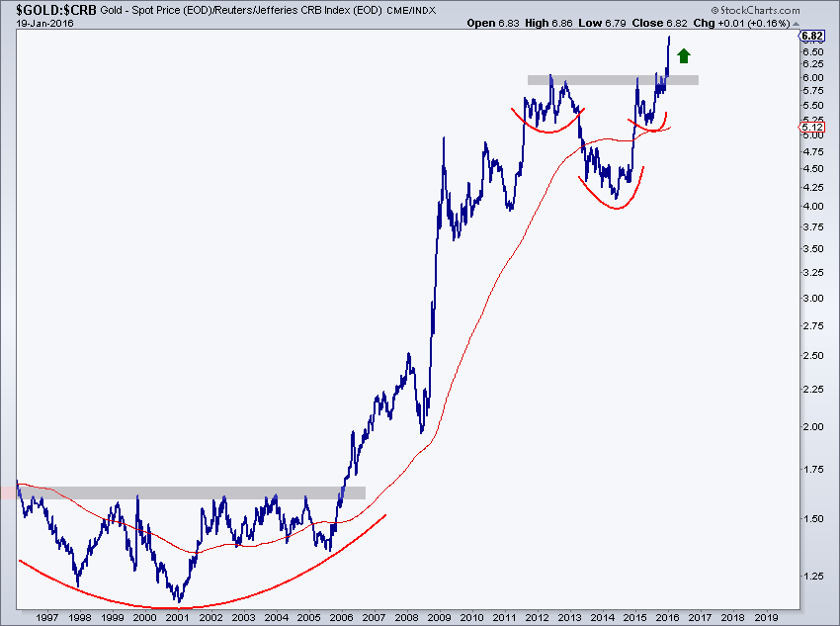Click the 3.50 price axis label
Viewport: 840px width, 626px height.
click(813, 249)
